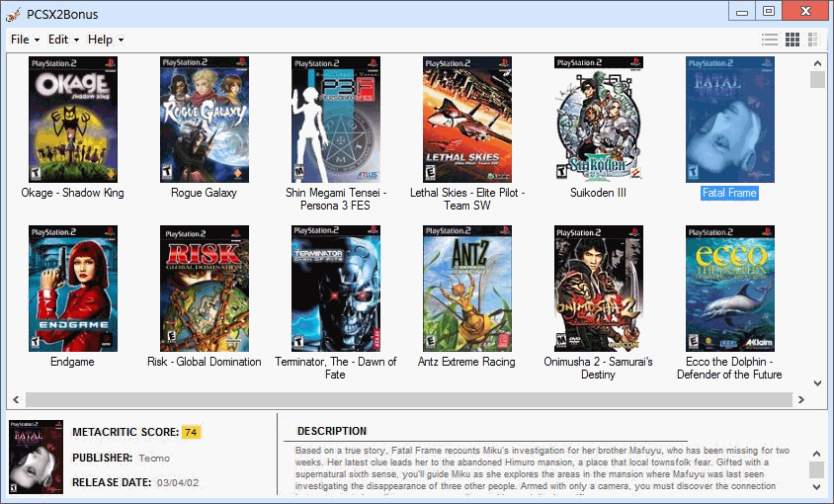Click the 'Endgame' title label
The width and height of the screenshot is (834, 504).
[72, 362]
